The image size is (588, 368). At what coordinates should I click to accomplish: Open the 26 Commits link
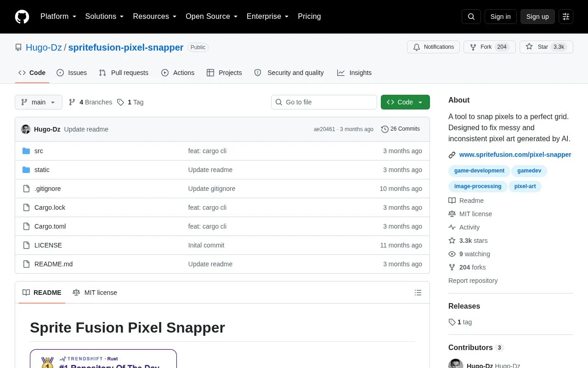401,129
